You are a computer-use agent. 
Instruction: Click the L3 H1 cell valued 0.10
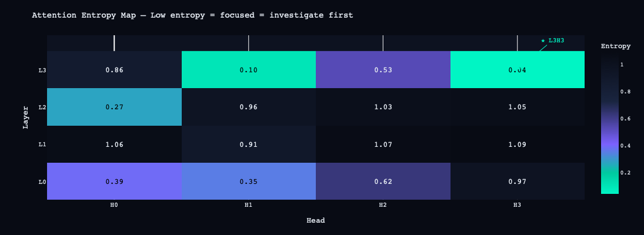[x=249, y=70]
